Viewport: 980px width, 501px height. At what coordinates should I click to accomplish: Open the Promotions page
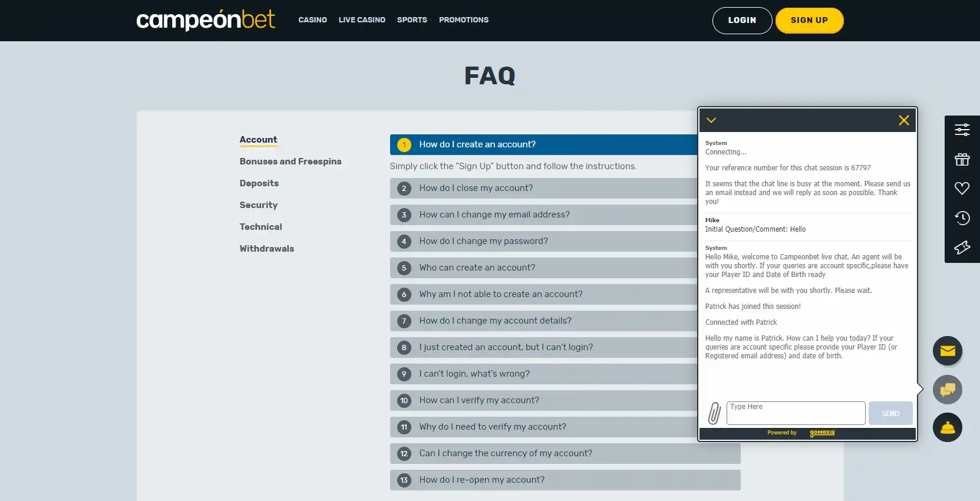coord(464,20)
